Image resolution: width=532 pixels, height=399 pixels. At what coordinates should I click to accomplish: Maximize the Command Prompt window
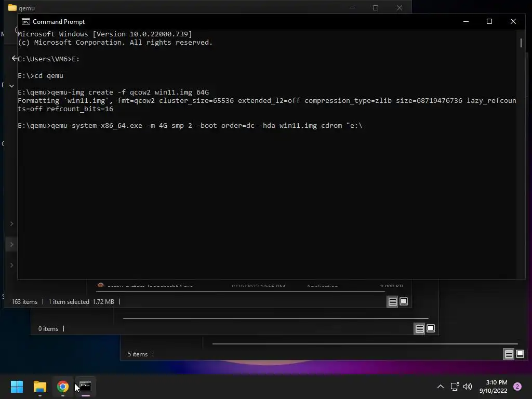[x=489, y=21]
